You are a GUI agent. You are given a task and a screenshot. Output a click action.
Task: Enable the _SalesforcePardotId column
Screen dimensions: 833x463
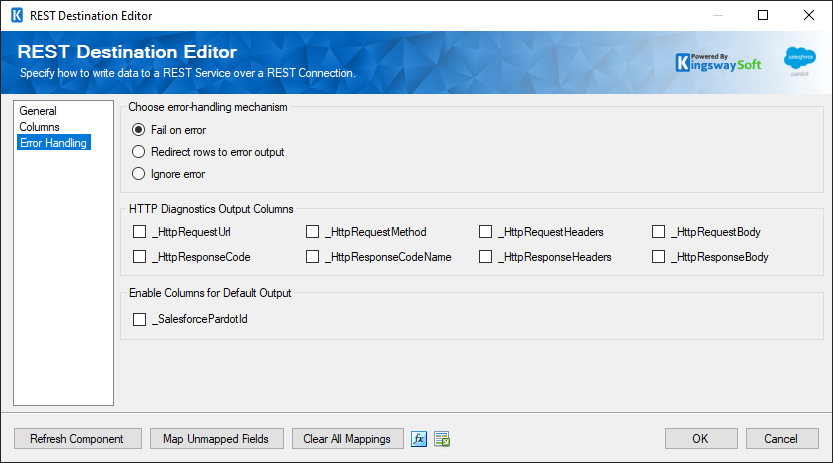(140, 319)
